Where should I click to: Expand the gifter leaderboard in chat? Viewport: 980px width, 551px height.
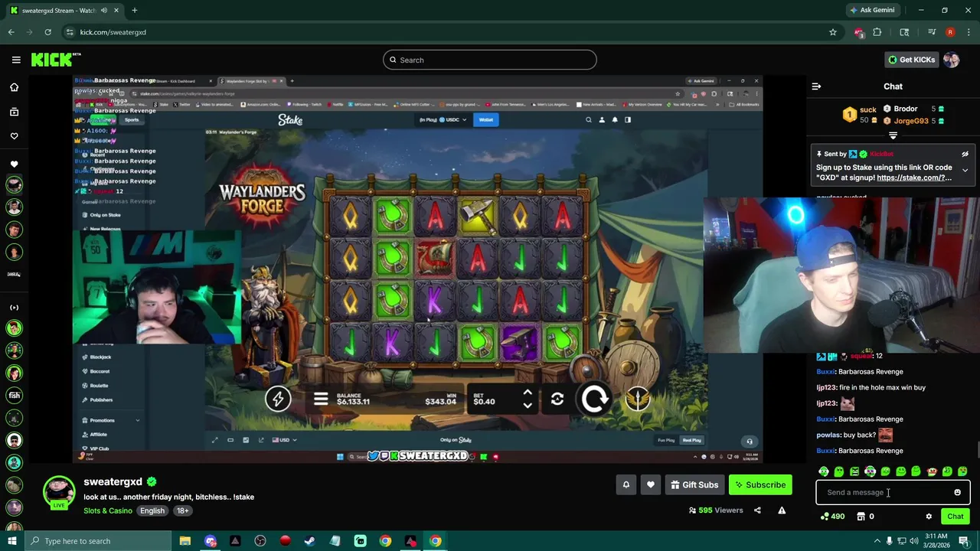pyautogui.click(x=893, y=135)
